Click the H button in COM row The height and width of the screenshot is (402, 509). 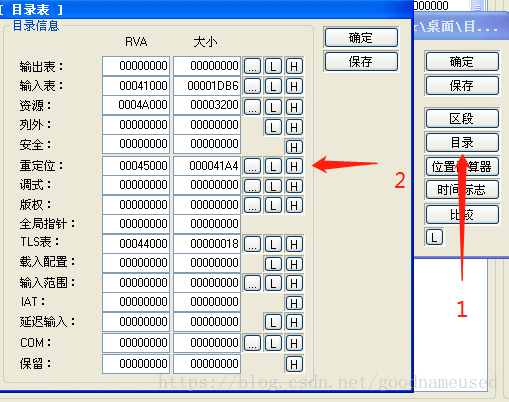click(x=294, y=343)
